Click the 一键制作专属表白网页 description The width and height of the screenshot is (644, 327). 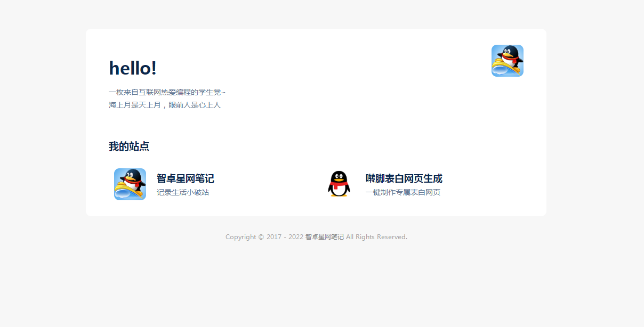[x=402, y=192]
